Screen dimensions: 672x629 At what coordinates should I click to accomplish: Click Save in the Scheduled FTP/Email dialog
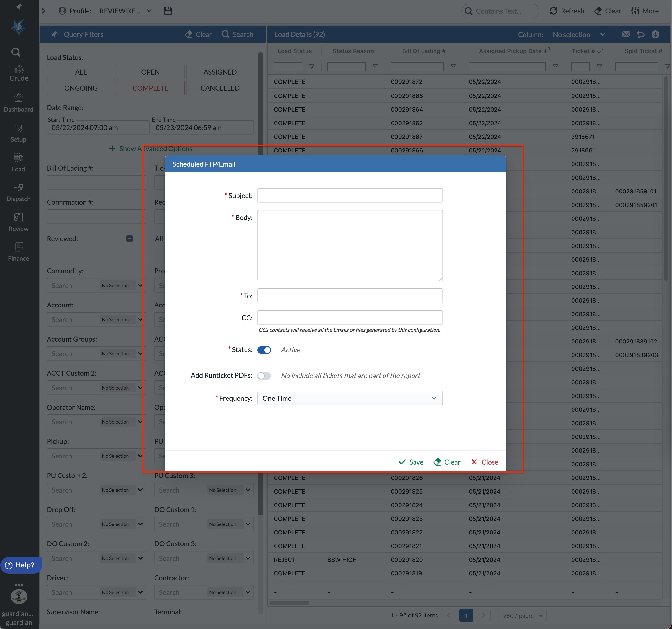(x=411, y=462)
